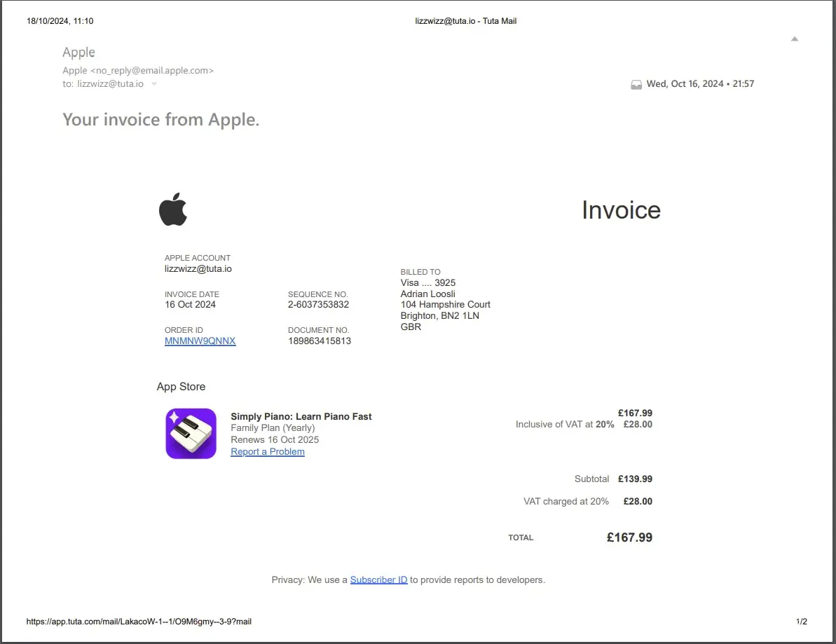Click 'Family Plan (Yearly)' text
The width and height of the screenshot is (836, 644).
[273, 427]
